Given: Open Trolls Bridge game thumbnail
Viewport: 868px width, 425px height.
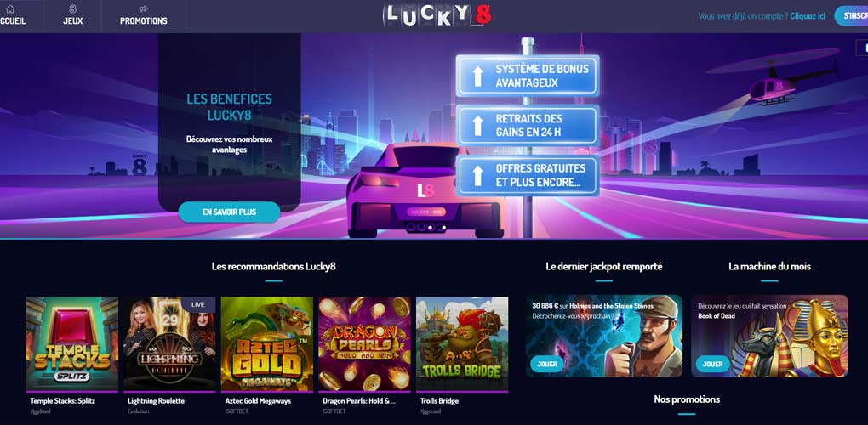Looking at the screenshot, I should 462,343.
